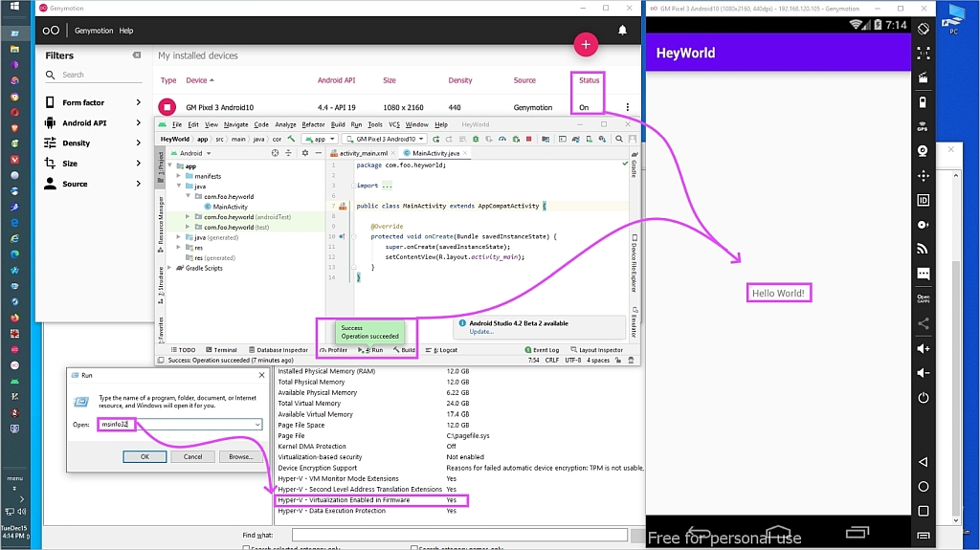Open Search Everywhere magnifier in Android Studio
This screenshot has width=980, height=550.
pyautogui.click(x=619, y=139)
